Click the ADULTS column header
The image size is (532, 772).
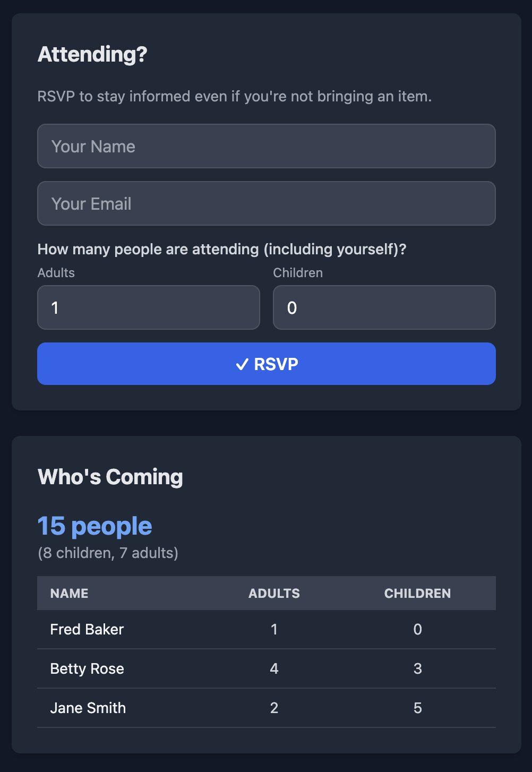tap(274, 593)
